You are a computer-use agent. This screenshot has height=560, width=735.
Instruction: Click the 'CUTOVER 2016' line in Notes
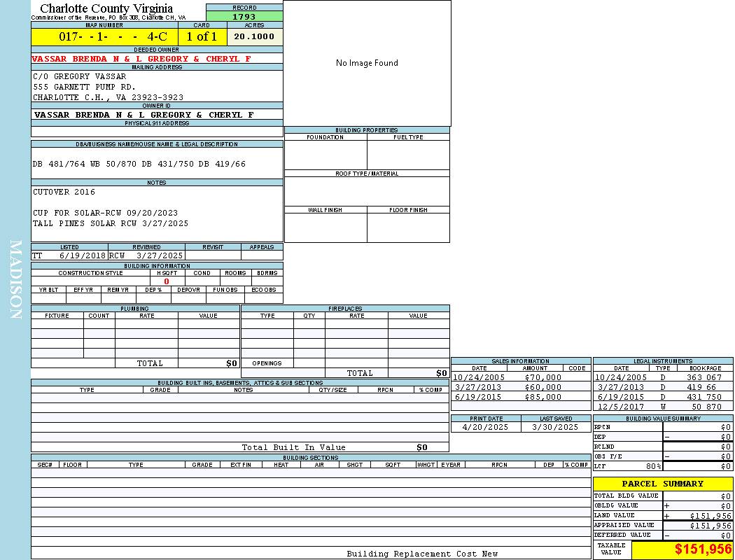[64, 192]
